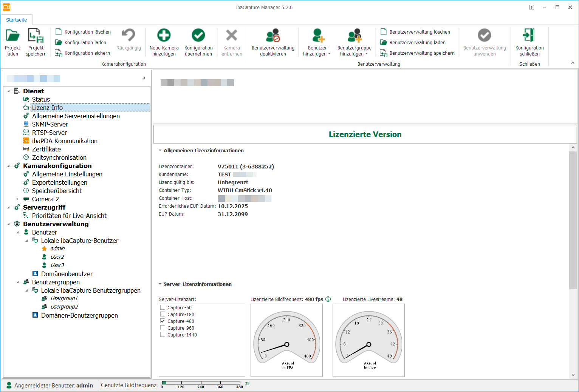This screenshot has height=392, width=579.
Task: Open the SNMP-Server tree item
Action: tap(50, 124)
